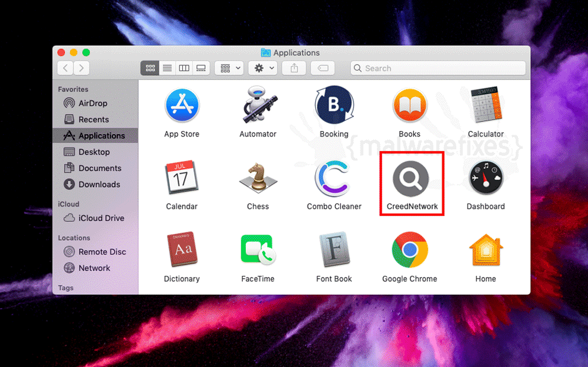
Task: Open the App Store application icon
Action: coord(182,105)
